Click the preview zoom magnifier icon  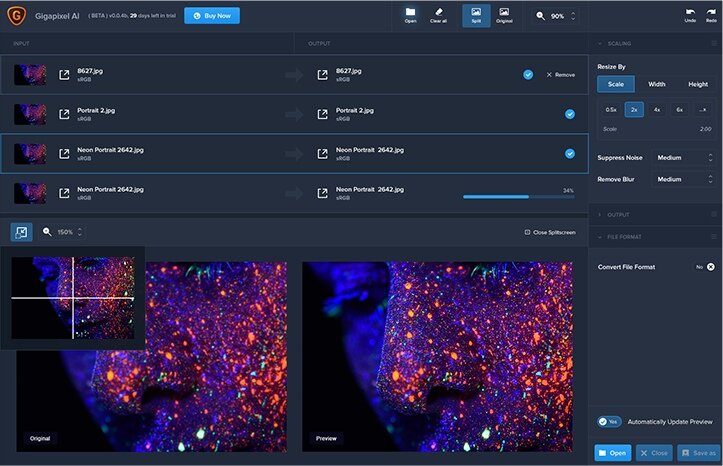pyautogui.click(x=47, y=232)
